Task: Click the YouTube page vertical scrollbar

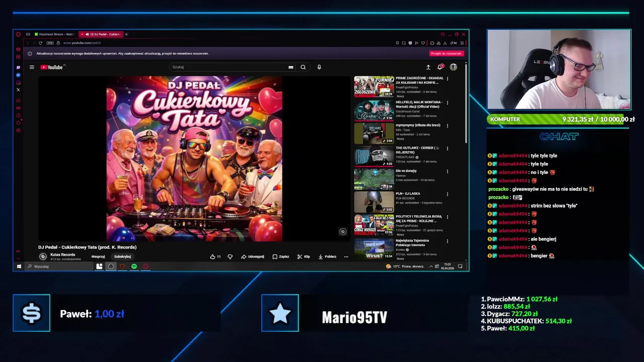Action: 466,103
